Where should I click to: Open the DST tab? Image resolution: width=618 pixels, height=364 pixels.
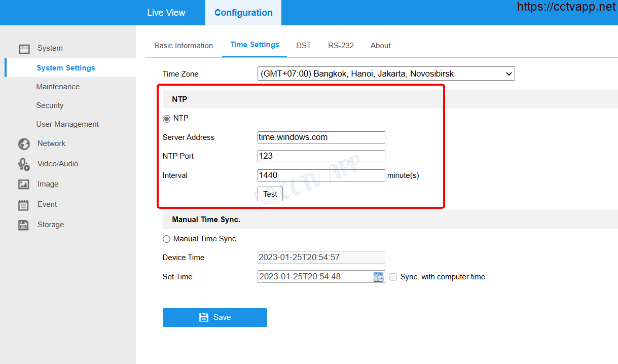coord(304,46)
